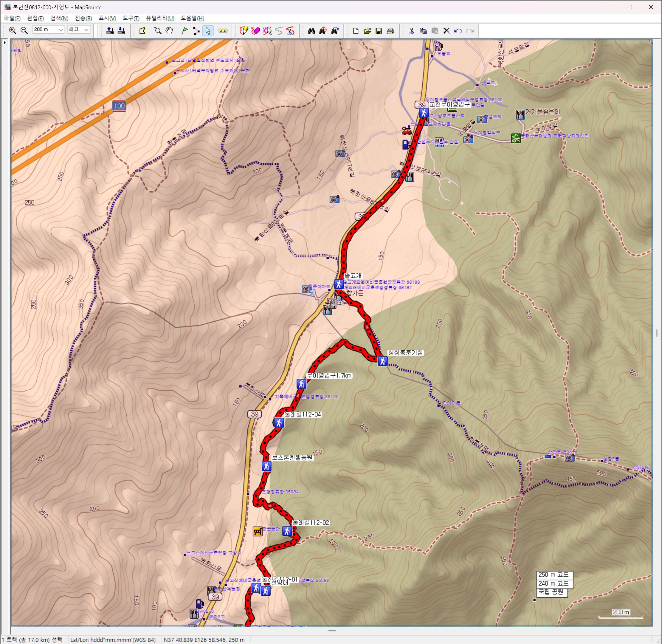Viewport: 662px width, 644px height.
Task: Click the 둘레길112-04 waypoint icon
Action: coord(279,423)
